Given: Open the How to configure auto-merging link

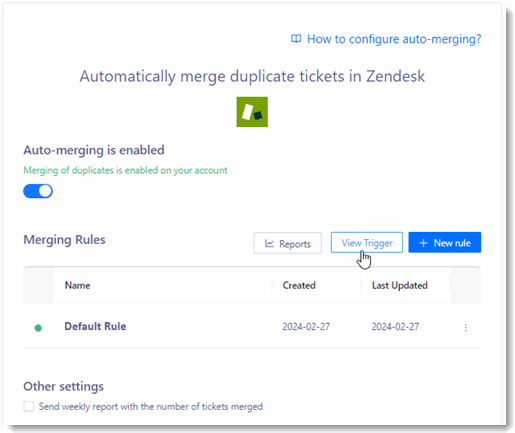Looking at the screenshot, I should [x=394, y=39].
